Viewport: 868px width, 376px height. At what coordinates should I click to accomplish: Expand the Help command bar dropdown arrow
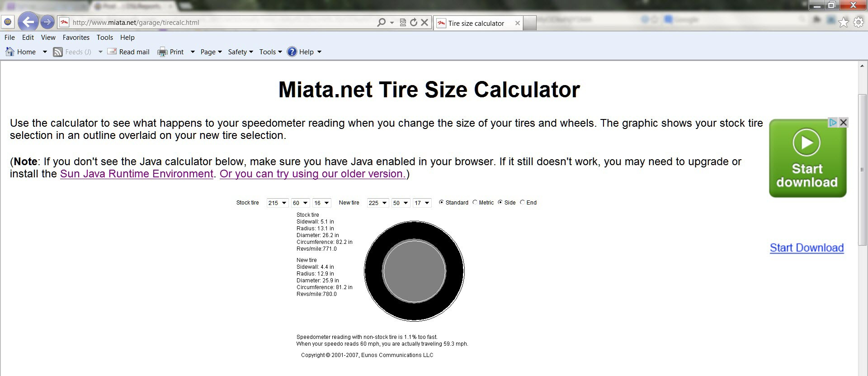319,52
